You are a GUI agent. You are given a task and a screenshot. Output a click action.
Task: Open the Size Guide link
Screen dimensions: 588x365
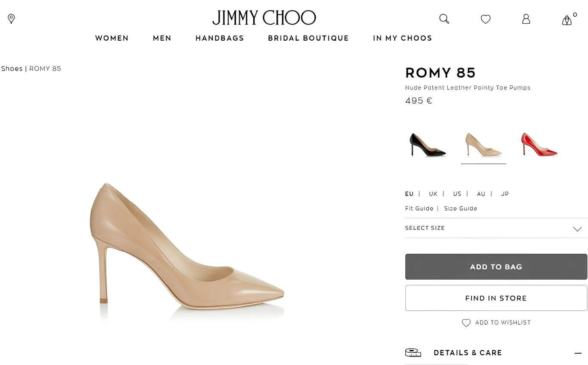pyautogui.click(x=460, y=209)
